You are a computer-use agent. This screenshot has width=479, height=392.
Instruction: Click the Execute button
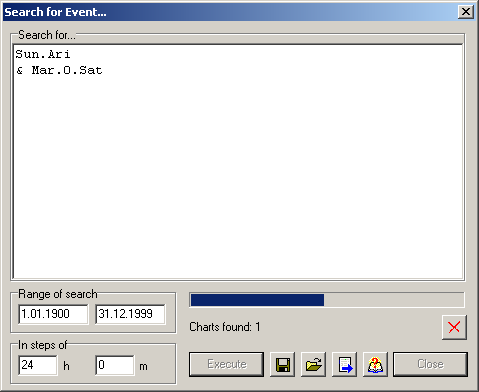pyautogui.click(x=227, y=364)
